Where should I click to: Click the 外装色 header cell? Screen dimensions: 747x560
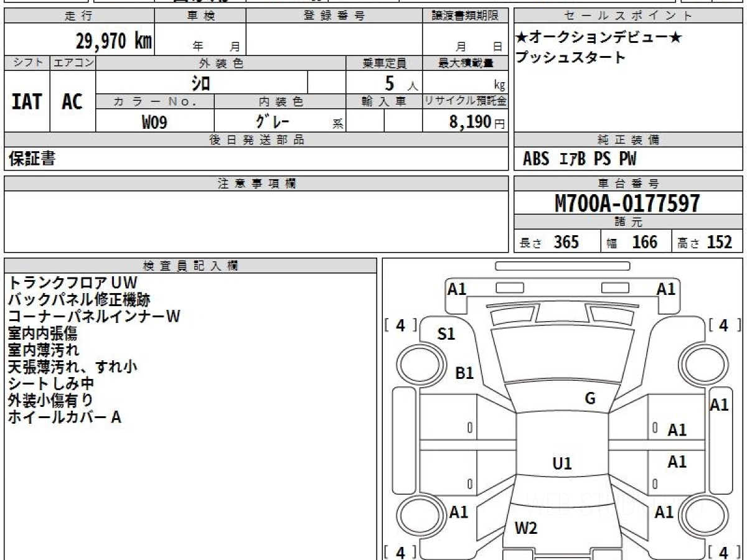[x=221, y=63]
